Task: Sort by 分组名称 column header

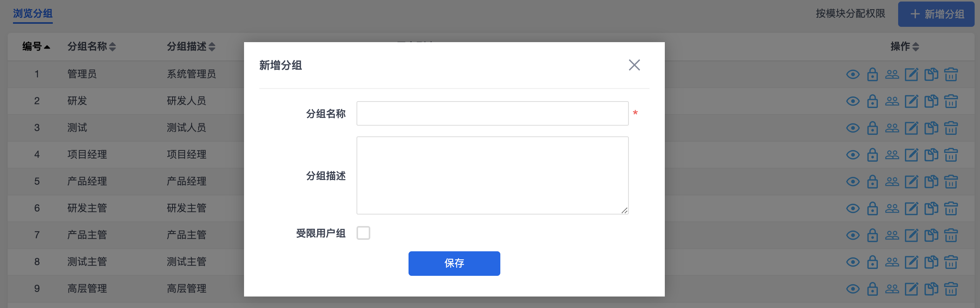Action: click(x=91, y=47)
